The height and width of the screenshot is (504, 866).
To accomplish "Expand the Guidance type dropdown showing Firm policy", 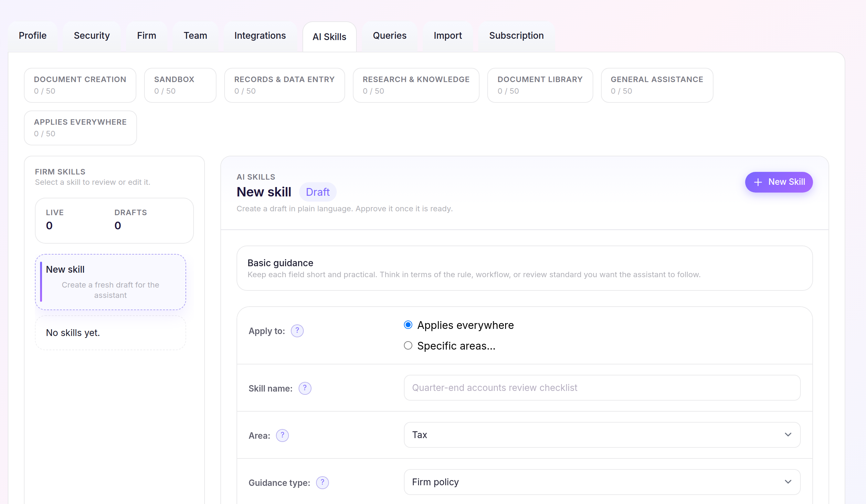I will point(602,482).
